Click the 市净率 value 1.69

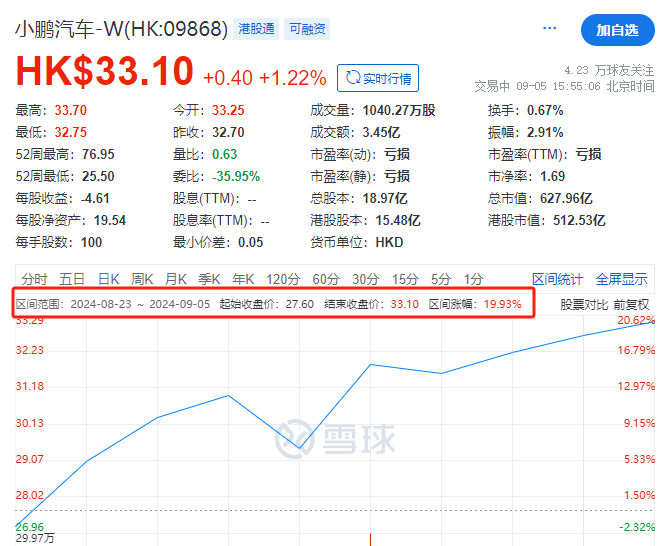[553, 177]
